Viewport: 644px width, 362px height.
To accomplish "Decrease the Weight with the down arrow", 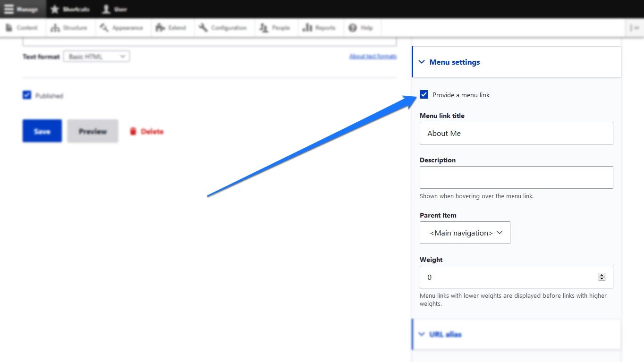I will (602, 279).
